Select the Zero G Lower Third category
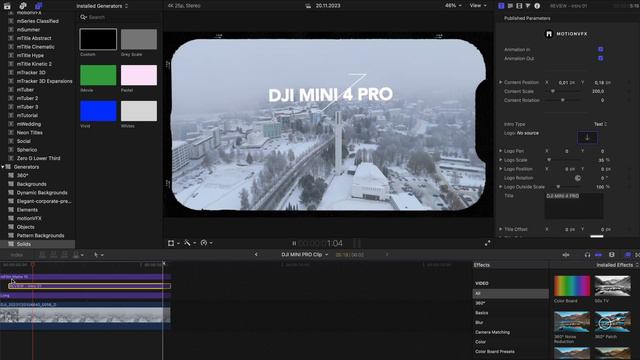 [38, 158]
